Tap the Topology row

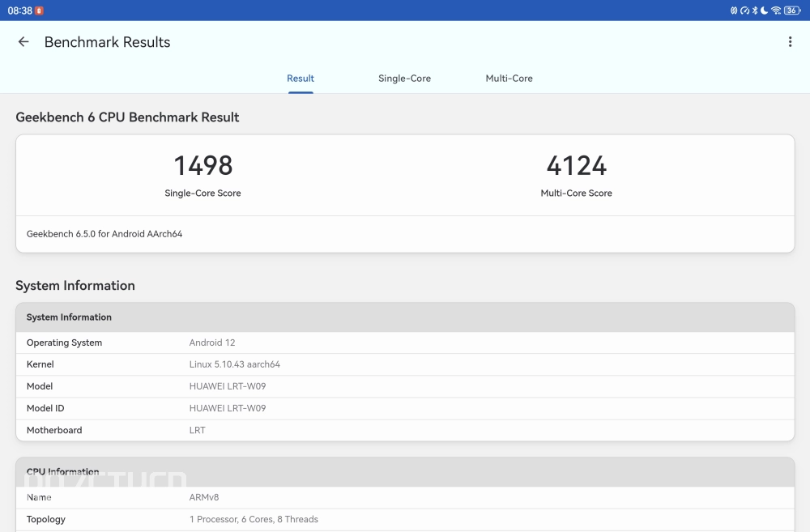click(405, 519)
